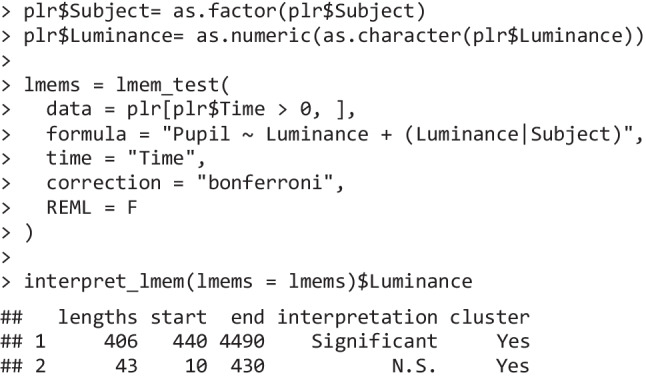Click the time = "Time" argument
646x379 pixels.
click(x=126, y=159)
